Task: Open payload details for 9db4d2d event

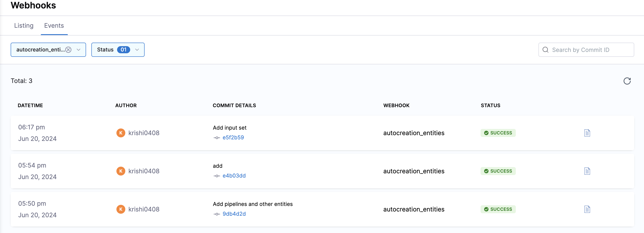Action: pyautogui.click(x=587, y=209)
